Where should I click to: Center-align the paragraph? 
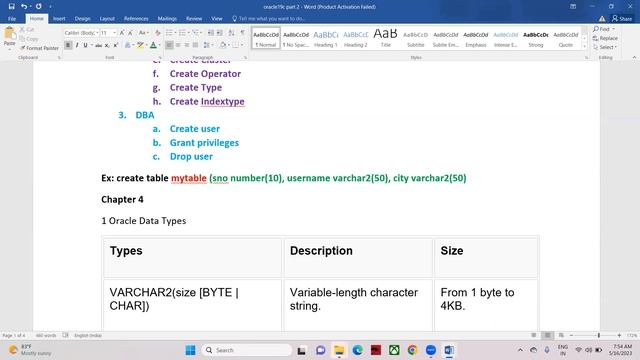[x=178, y=45]
